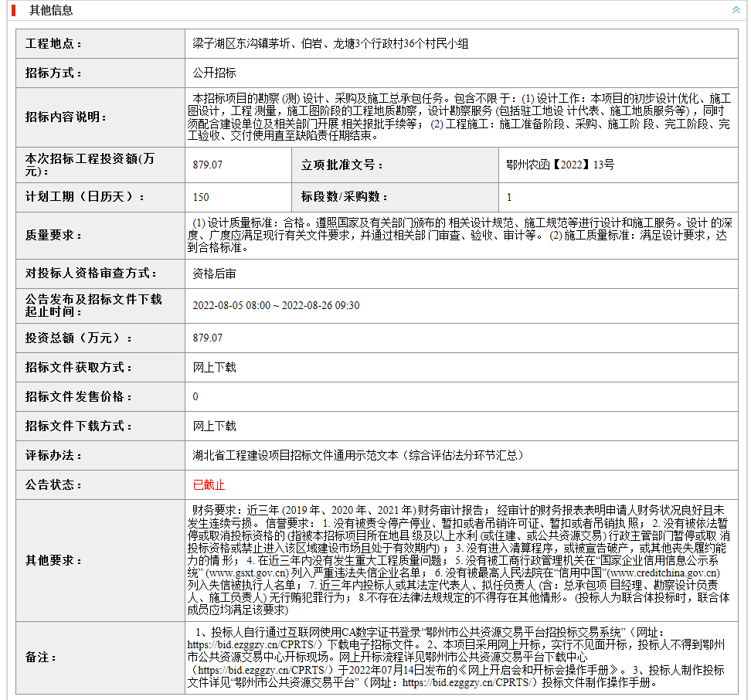
Task: Collapse the 其他信息 section using the chevron
Action: coord(736,10)
